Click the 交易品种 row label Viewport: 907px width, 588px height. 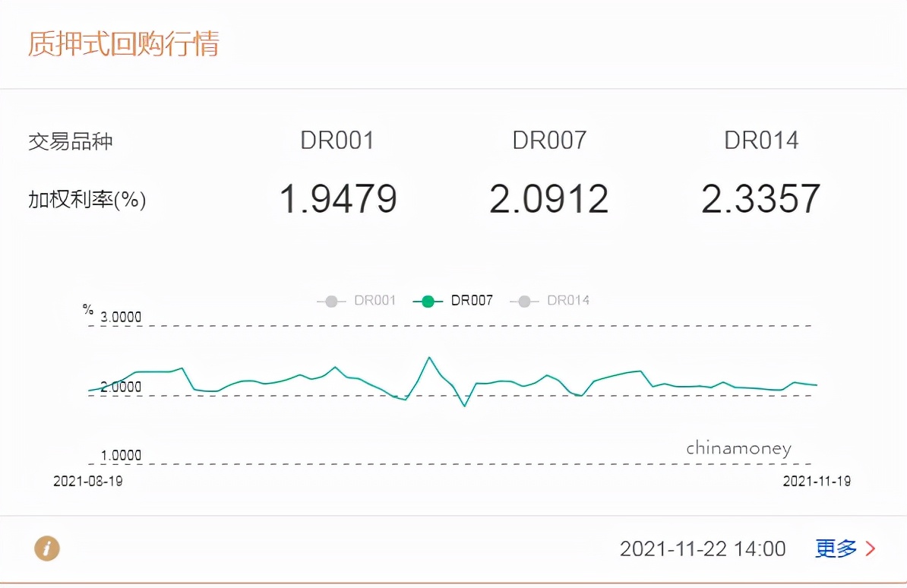[x=71, y=141]
